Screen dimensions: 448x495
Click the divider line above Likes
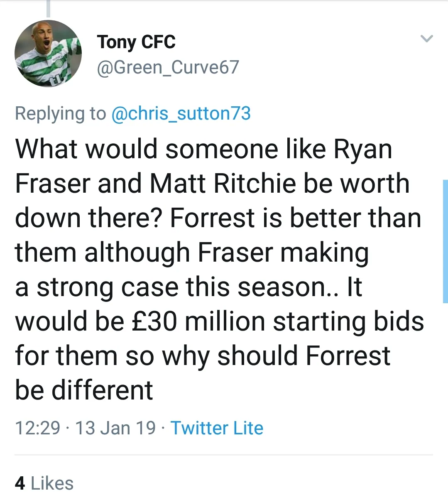223,455
